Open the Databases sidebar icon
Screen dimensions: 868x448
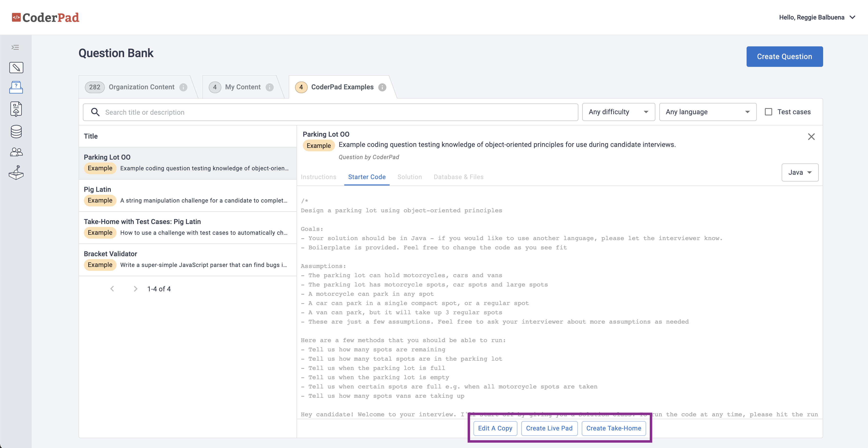pyautogui.click(x=16, y=132)
